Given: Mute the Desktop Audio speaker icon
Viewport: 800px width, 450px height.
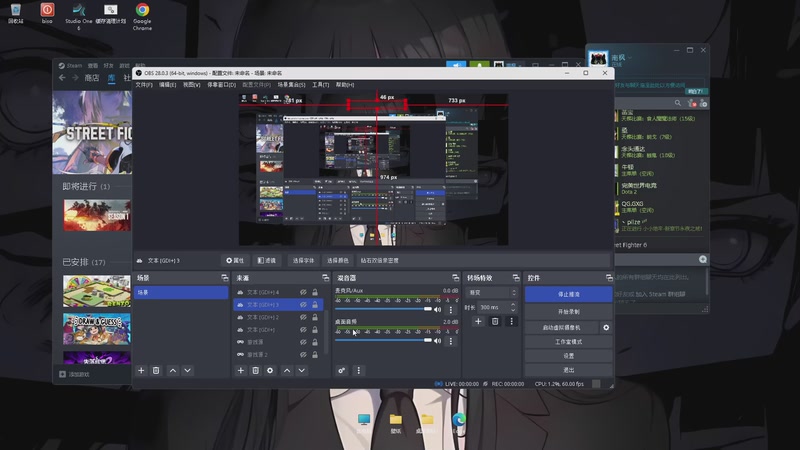Looking at the screenshot, I should [x=437, y=341].
